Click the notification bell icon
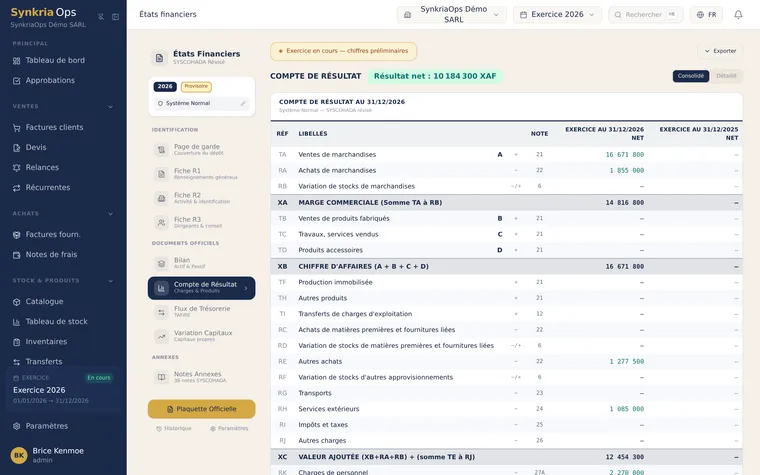The height and width of the screenshot is (475, 760). (x=738, y=15)
